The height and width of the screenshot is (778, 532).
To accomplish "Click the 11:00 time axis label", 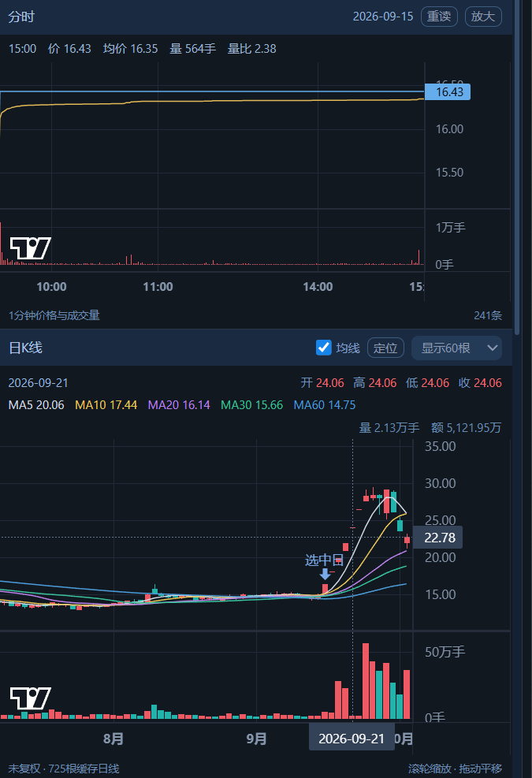I will click(158, 287).
